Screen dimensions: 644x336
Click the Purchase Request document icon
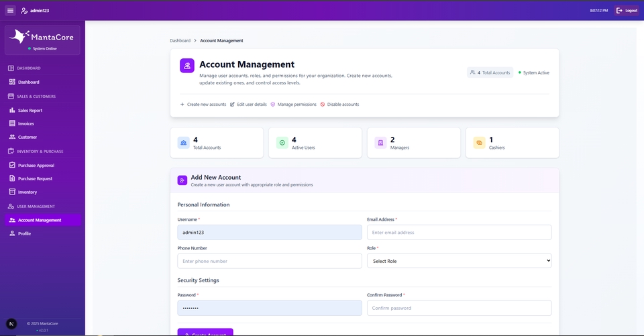(12, 178)
